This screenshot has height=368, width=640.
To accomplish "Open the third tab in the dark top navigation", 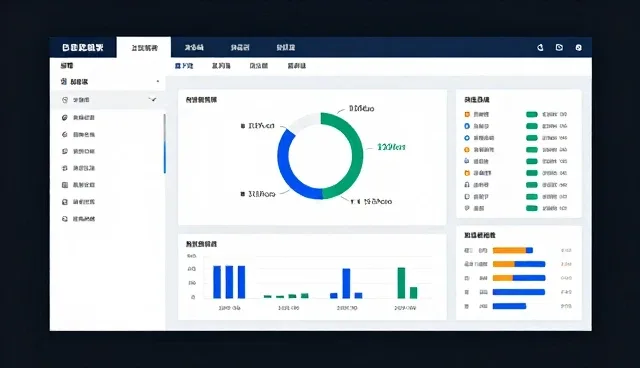I will click(x=240, y=47).
